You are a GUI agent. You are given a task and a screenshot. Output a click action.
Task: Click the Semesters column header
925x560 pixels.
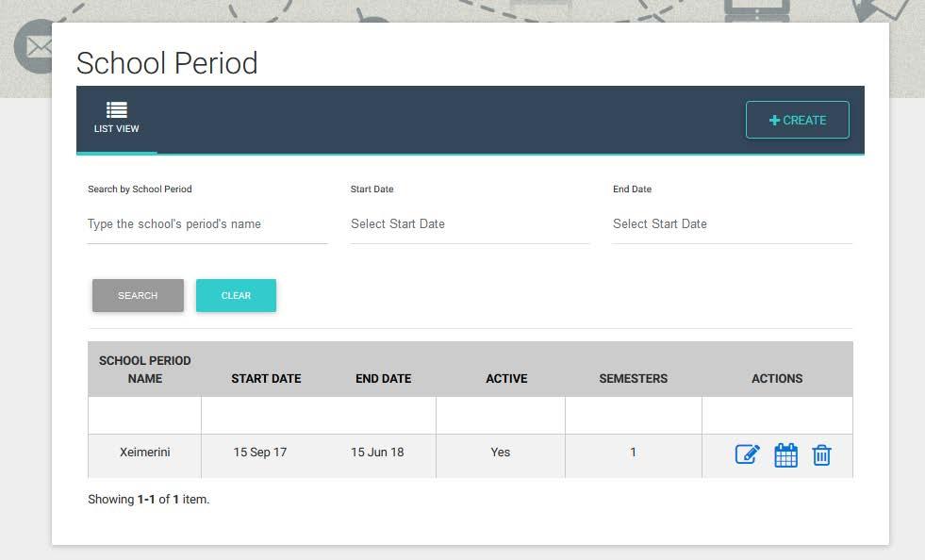[634, 378]
